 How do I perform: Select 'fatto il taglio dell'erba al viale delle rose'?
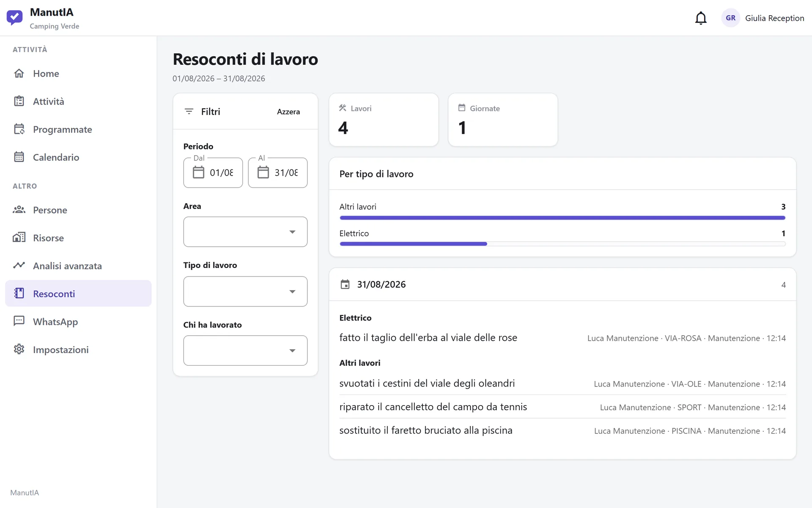[x=428, y=338]
